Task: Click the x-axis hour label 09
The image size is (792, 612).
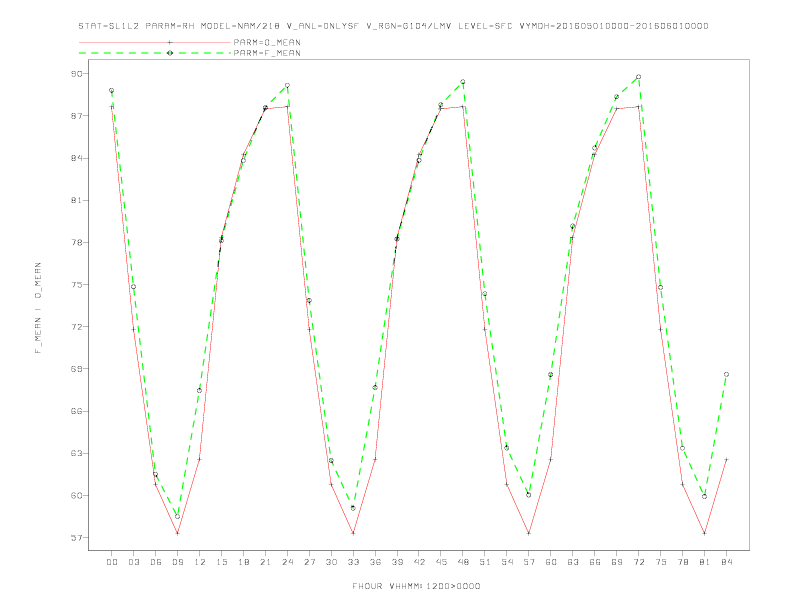Action: click(x=177, y=562)
